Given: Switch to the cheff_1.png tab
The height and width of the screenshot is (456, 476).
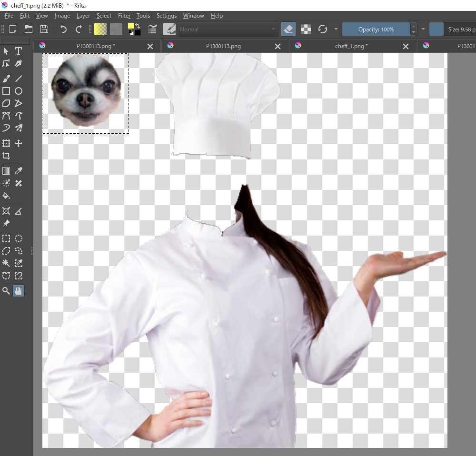Looking at the screenshot, I should click(x=351, y=46).
